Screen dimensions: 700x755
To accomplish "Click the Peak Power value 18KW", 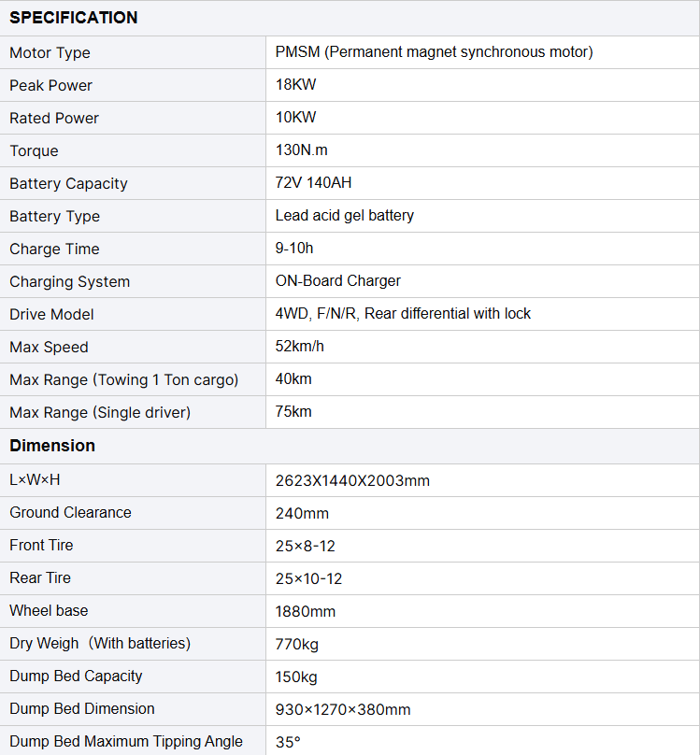I will [296, 85].
